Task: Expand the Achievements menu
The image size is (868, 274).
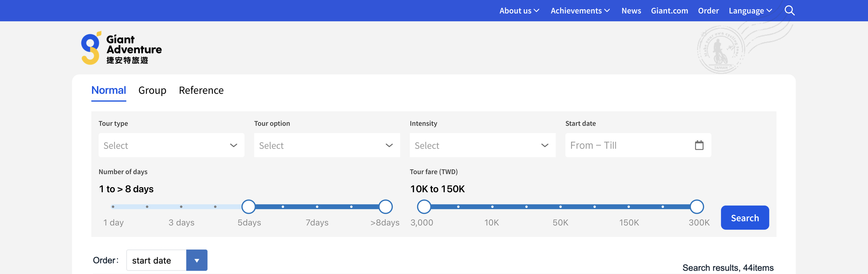Action: point(580,11)
